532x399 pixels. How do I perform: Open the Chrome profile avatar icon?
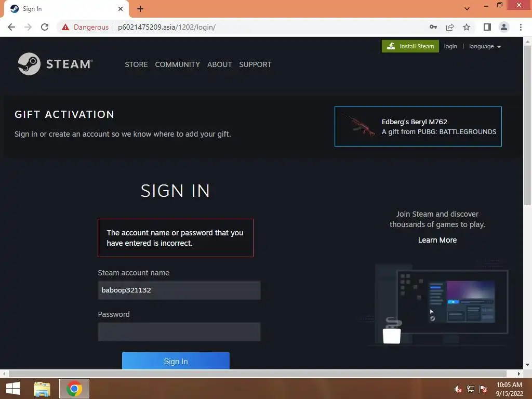point(504,27)
